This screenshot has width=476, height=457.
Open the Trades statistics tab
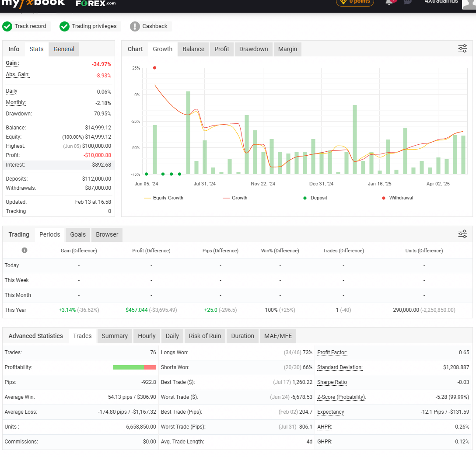click(x=82, y=336)
